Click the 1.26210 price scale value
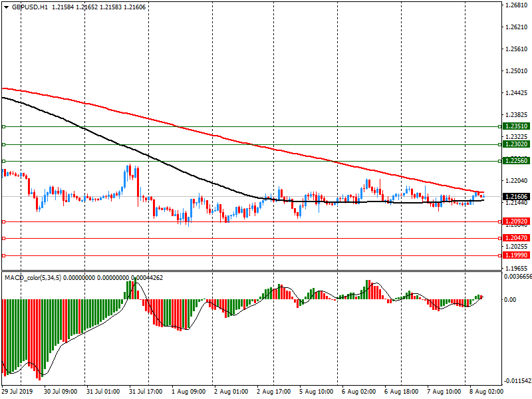 tap(517, 27)
